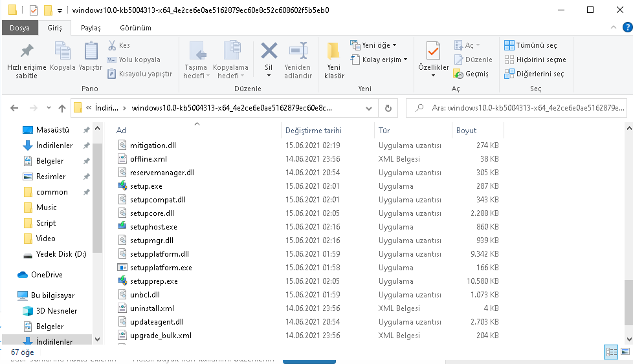Image resolution: width=633 pixels, height=364 pixels.
Task: Click file list scroll up arrow
Action: [x=629, y=128]
